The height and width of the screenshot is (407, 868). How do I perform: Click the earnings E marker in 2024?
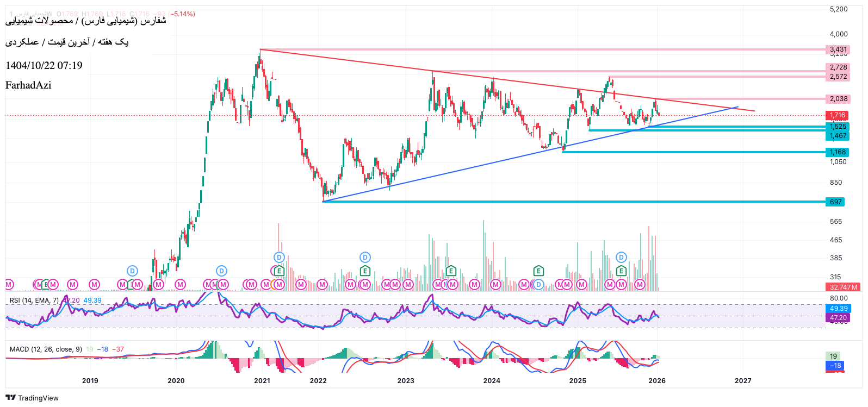click(538, 271)
